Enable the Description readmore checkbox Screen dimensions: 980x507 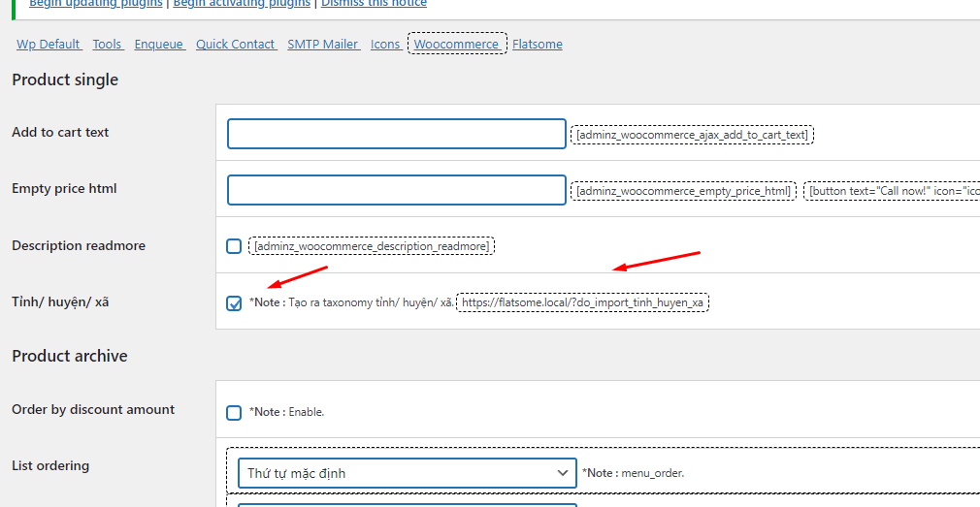(234, 246)
